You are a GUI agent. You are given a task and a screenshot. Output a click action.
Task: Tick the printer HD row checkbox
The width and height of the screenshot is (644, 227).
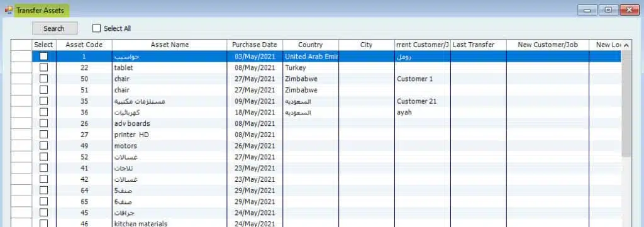[x=43, y=134]
